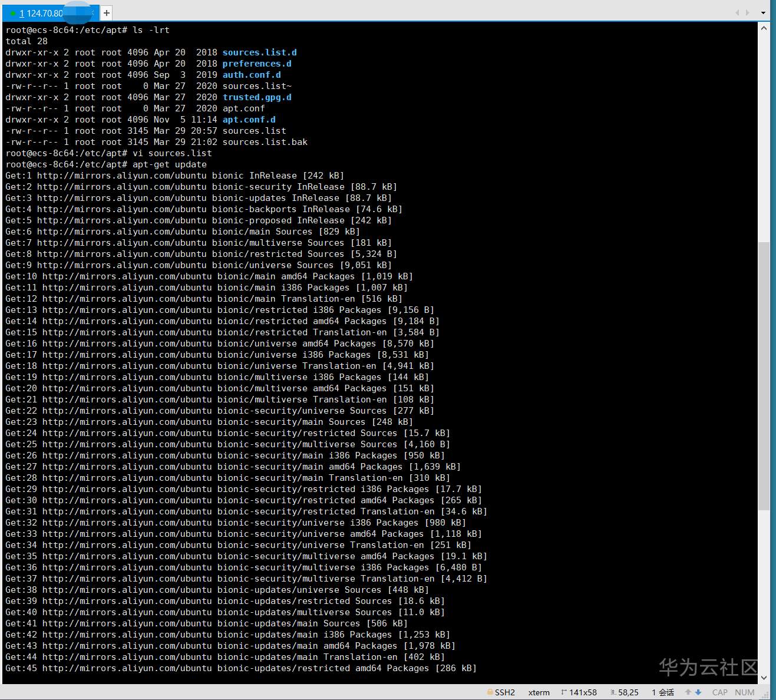The width and height of the screenshot is (776, 700).
Task: Click the auth.conf.d directory name
Action: (x=252, y=75)
